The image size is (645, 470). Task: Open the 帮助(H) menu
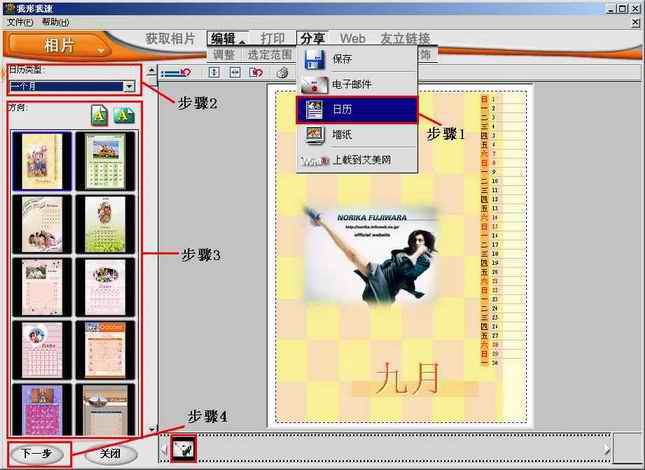(x=56, y=22)
